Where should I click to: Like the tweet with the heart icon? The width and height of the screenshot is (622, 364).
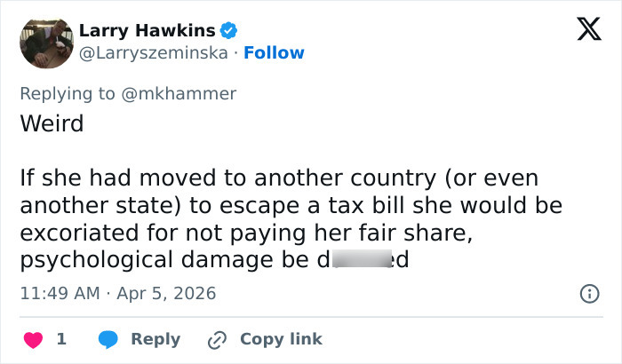click(31, 339)
